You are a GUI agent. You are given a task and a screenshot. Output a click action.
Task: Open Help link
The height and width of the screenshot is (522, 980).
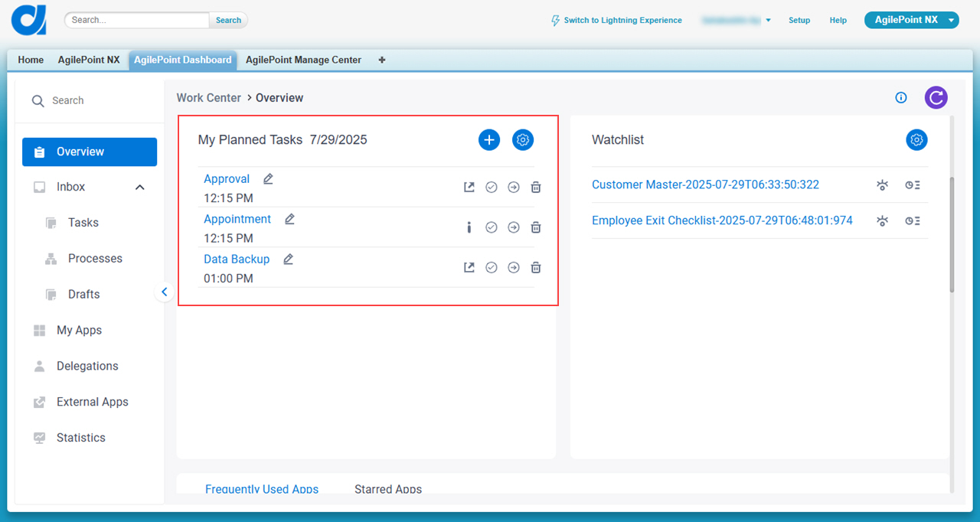coord(838,21)
